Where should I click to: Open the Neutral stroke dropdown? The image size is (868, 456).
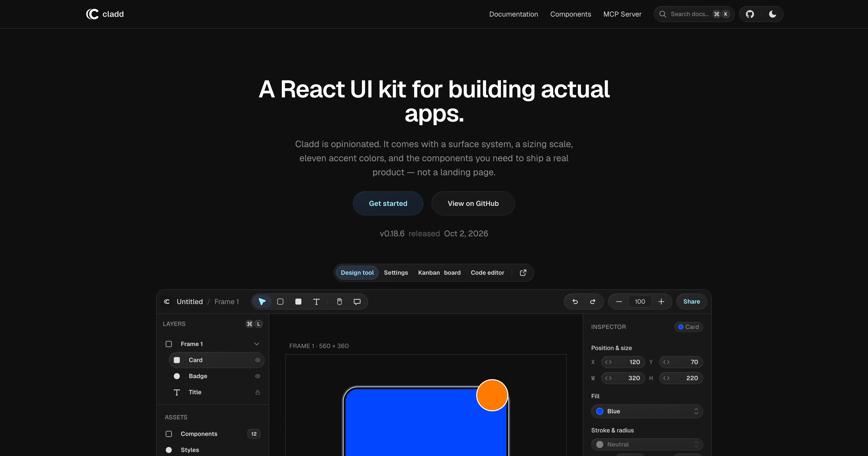[647, 444]
